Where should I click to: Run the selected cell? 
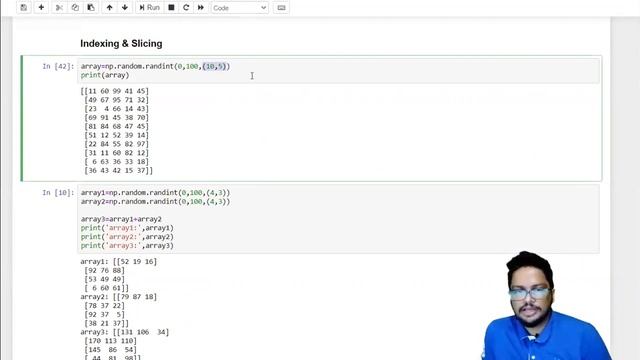tap(149, 7)
